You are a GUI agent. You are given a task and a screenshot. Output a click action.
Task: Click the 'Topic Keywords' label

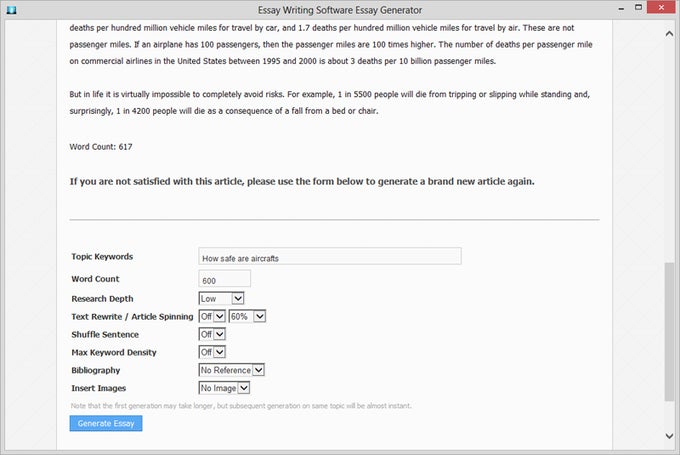point(102,256)
